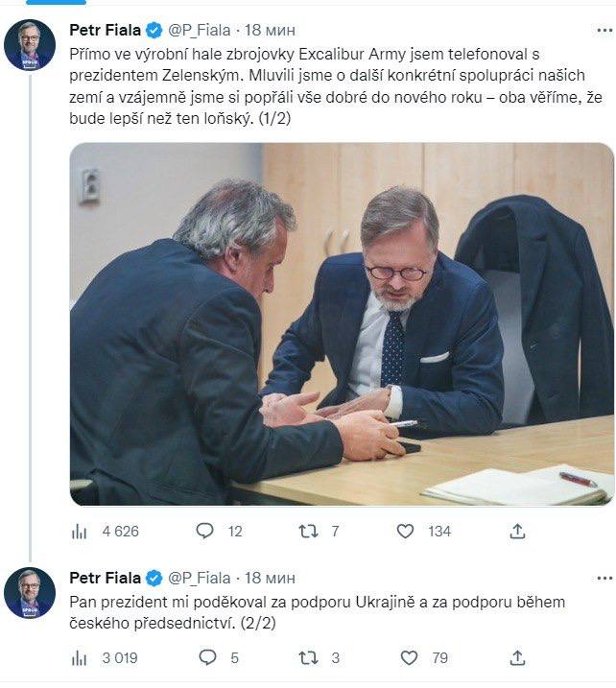Screen dimensions: 616x688
Task: Share the first tweet with the photo
Action: pos(517,531)
